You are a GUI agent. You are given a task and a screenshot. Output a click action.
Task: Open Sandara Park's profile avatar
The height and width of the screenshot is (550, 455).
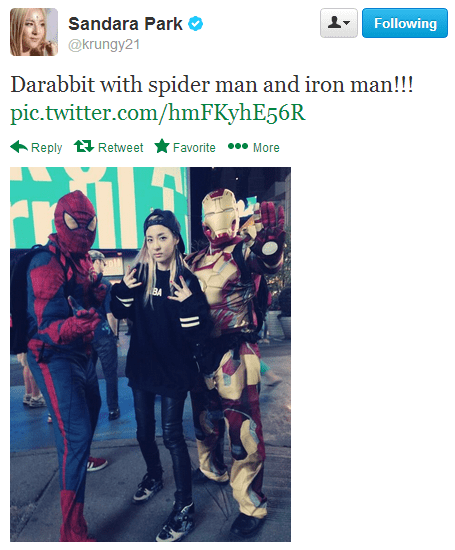[34, 32]
